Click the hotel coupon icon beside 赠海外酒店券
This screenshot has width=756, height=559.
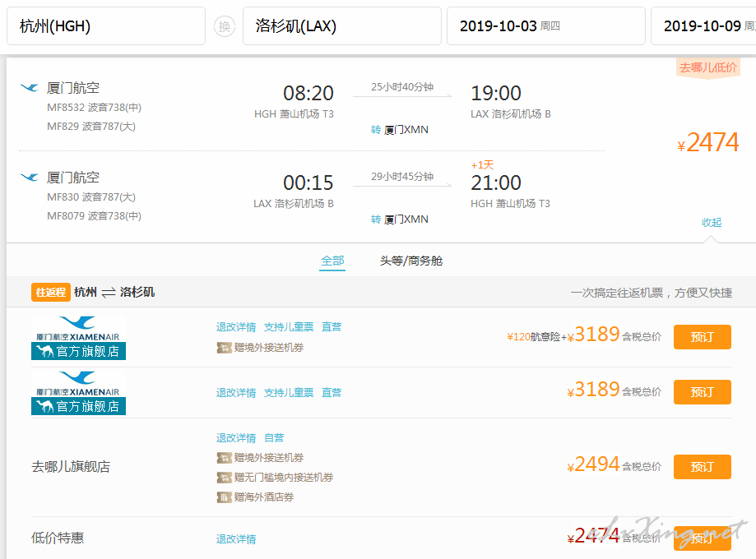click(225, 497)
